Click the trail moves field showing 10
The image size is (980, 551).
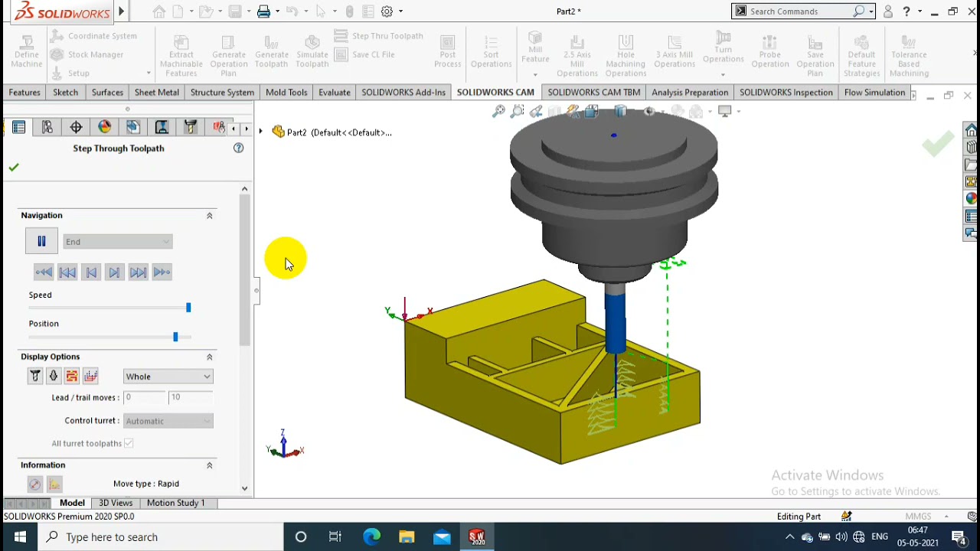click(x=191, y=397)
